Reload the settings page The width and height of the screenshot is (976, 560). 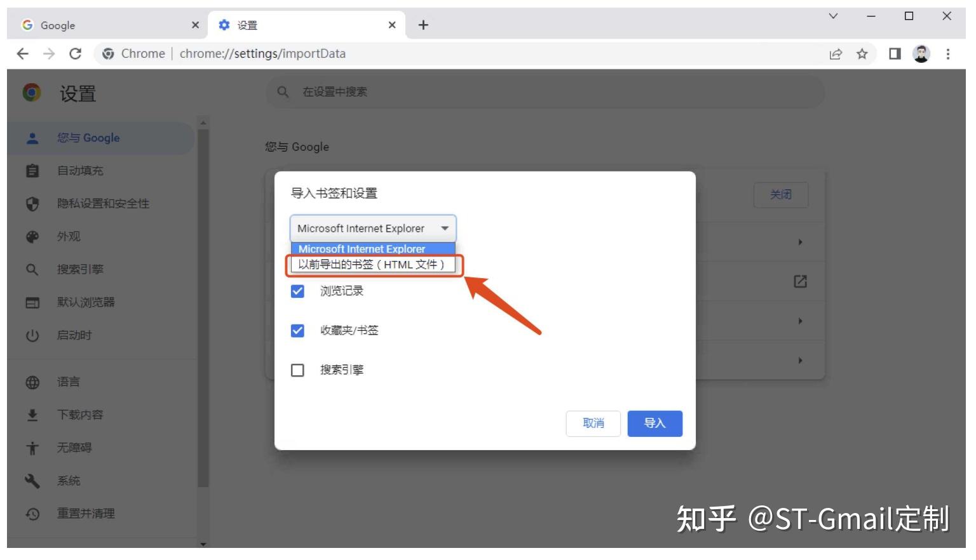(75, 54)
